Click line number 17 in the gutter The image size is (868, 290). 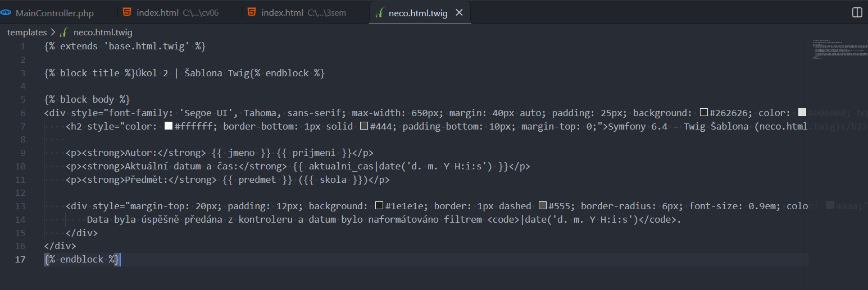click(21, 259)
